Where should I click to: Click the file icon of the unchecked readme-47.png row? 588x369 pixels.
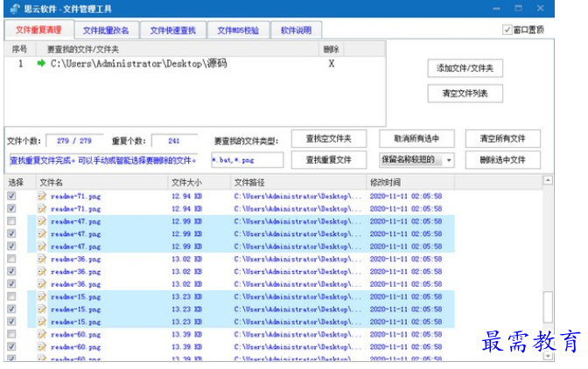coord(42,221)
